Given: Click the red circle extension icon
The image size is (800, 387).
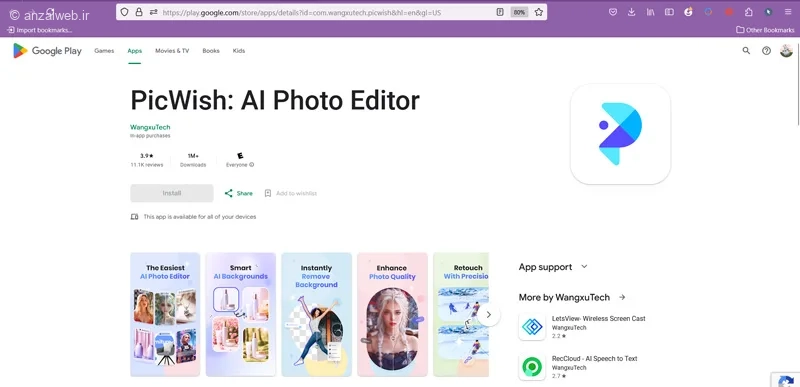Looking at the screenshot, I should [x=730, y=12].
